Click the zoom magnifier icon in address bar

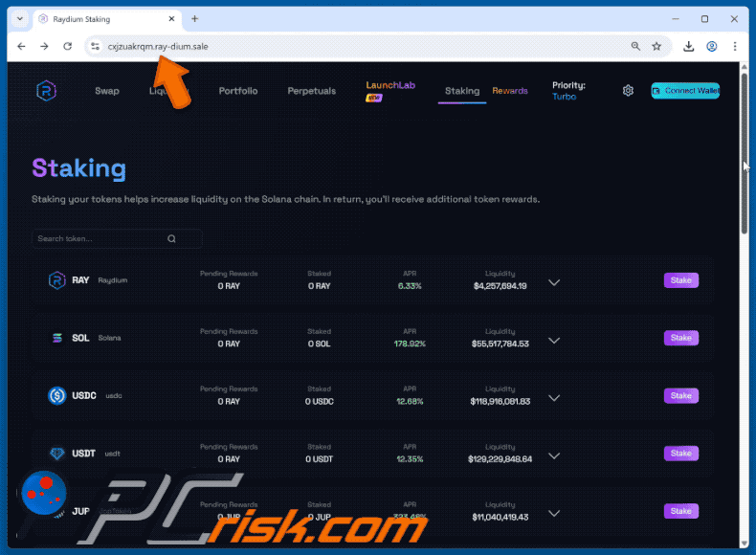pyautogui.click(x=635, y=46)
